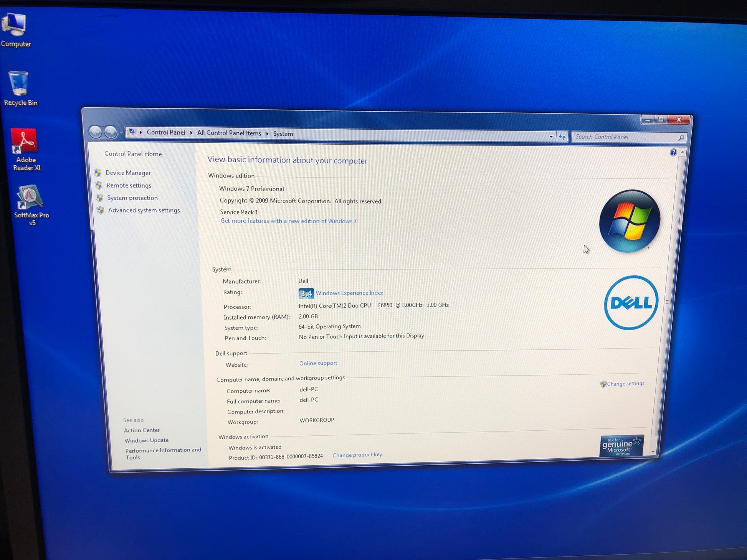Click the genuine Microsoft software badge
This screenshot has width=747, height=560.
coord(622,446)
